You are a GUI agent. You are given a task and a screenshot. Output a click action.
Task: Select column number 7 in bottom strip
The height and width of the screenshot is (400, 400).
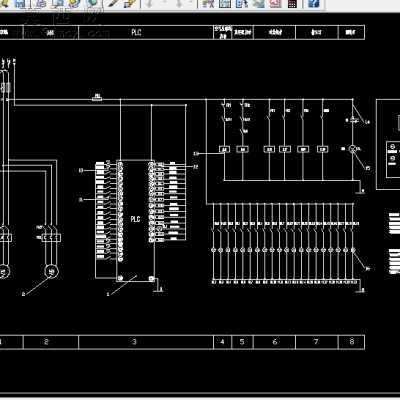[316, 342]
